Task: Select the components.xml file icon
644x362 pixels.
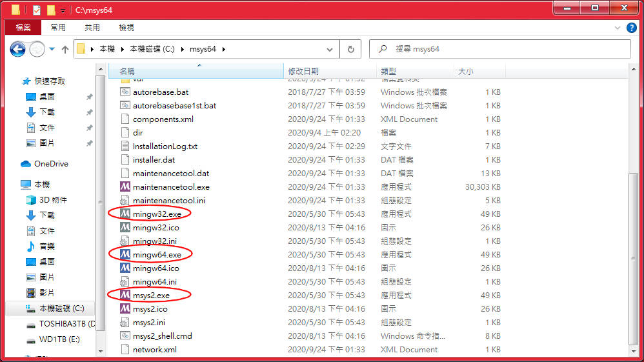Action: click(125, 119)
